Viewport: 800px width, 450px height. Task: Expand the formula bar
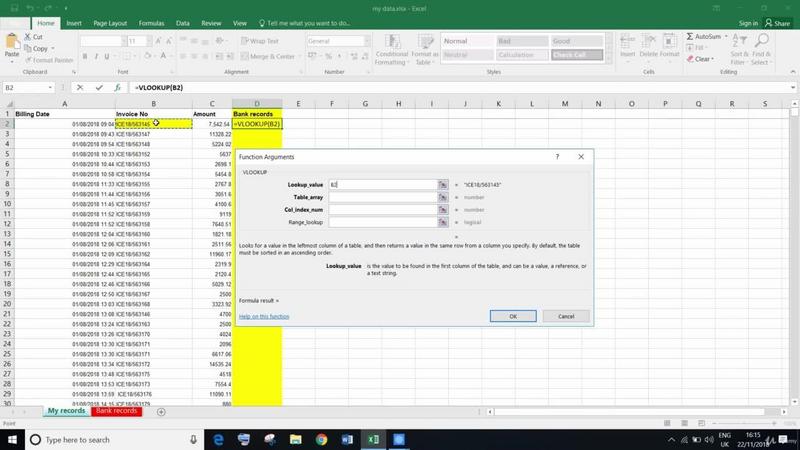coord(793,88)
